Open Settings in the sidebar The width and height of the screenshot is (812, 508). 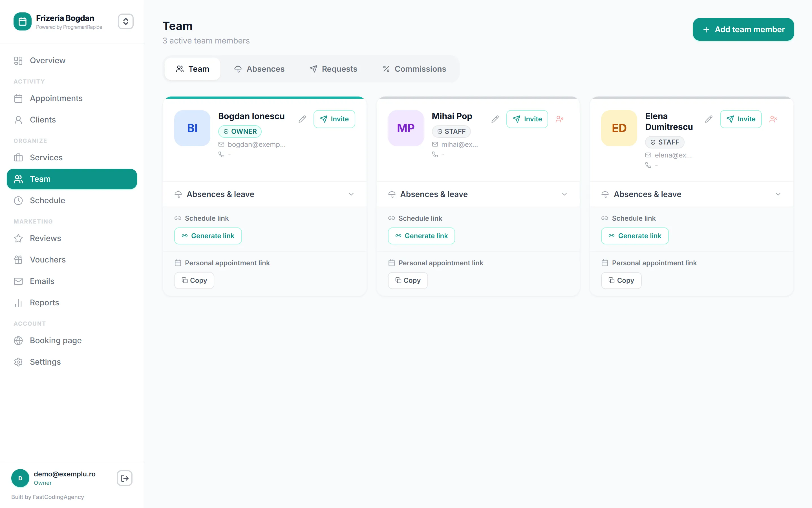point(72,362)
